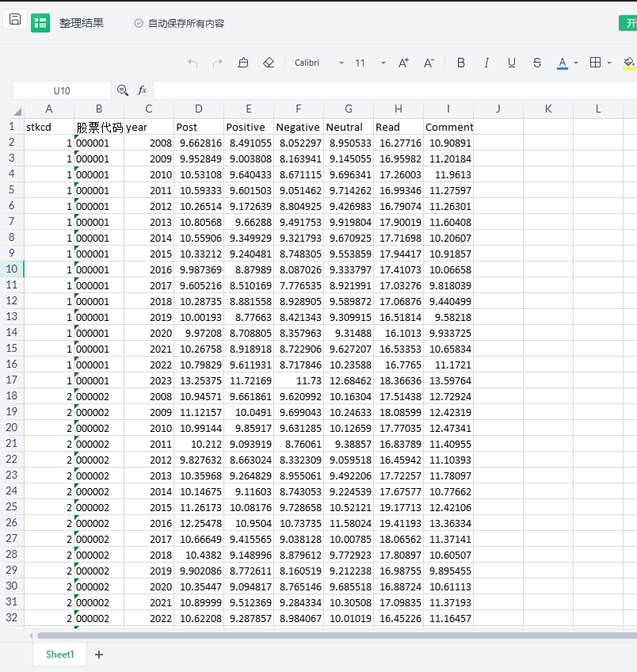Toggle italic formatting
Image resolution: width=637 pixels, height=672 pixels.
(x=486, y=63)
